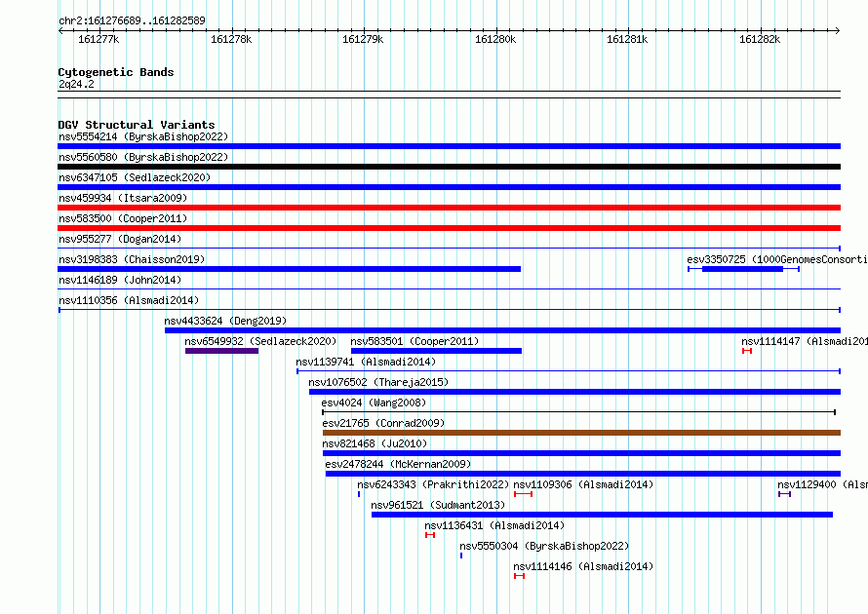The width and height of the screenshot is (868, 614).
Task: Click the 161282k ruler tick label
Action: 760,39
